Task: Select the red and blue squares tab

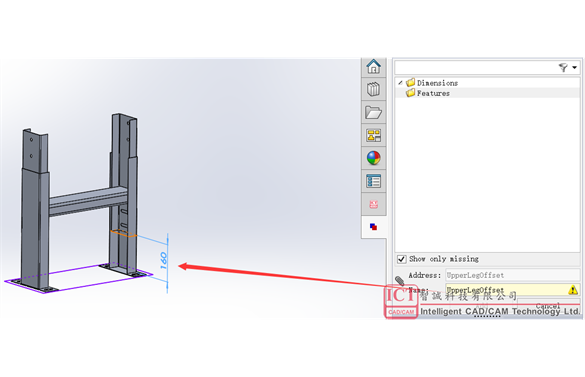Action: click(373, 227)
